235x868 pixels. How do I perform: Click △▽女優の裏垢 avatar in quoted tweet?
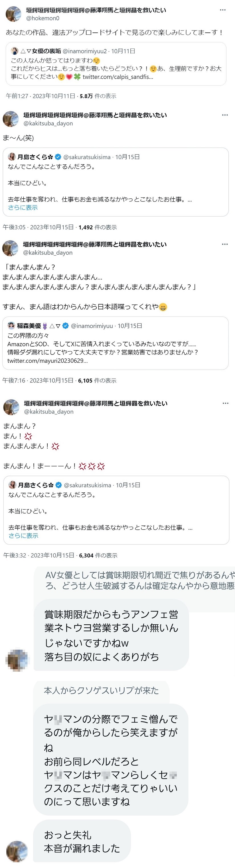(15, 51)
